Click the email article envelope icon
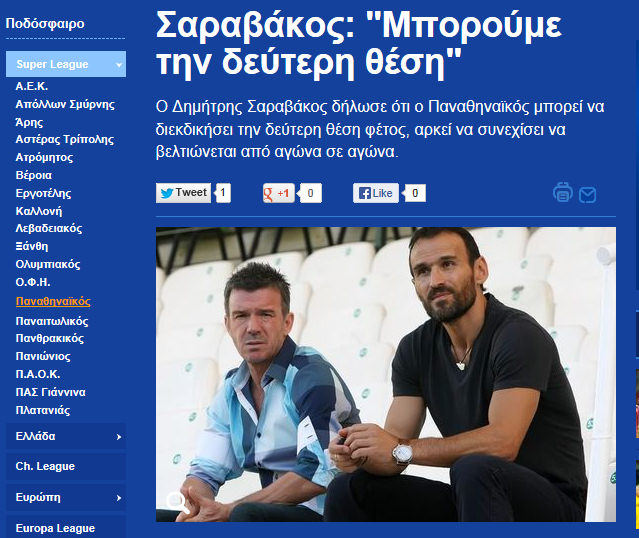 (587, 195)
